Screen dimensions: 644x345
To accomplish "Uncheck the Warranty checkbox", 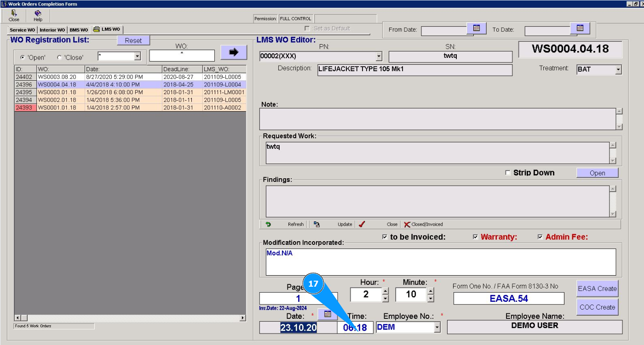I will point(476,237).
